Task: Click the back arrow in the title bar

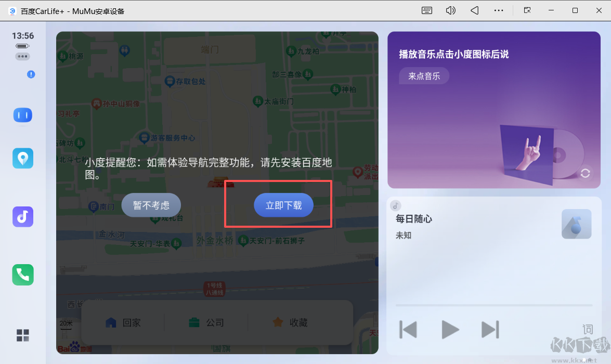Action: coord(474,10)
